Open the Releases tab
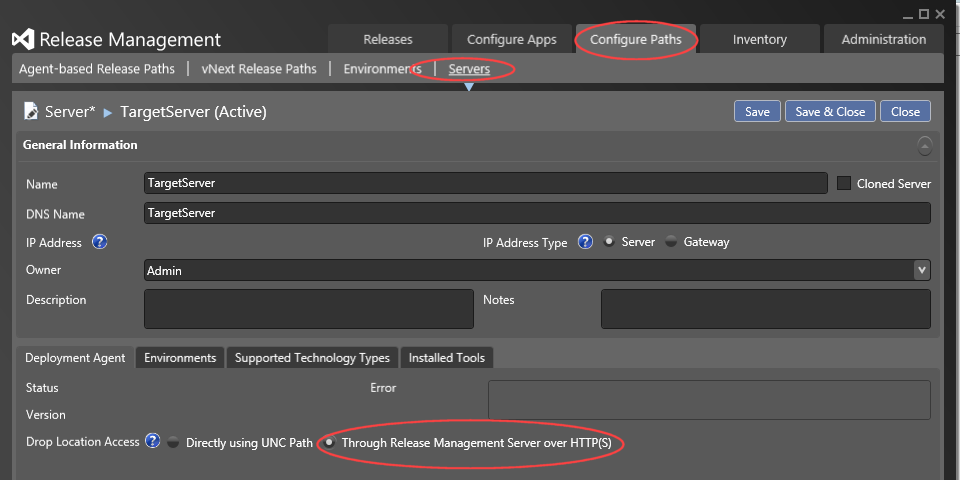Viewport: 960px width, 480px height. (x=388, y=39)
